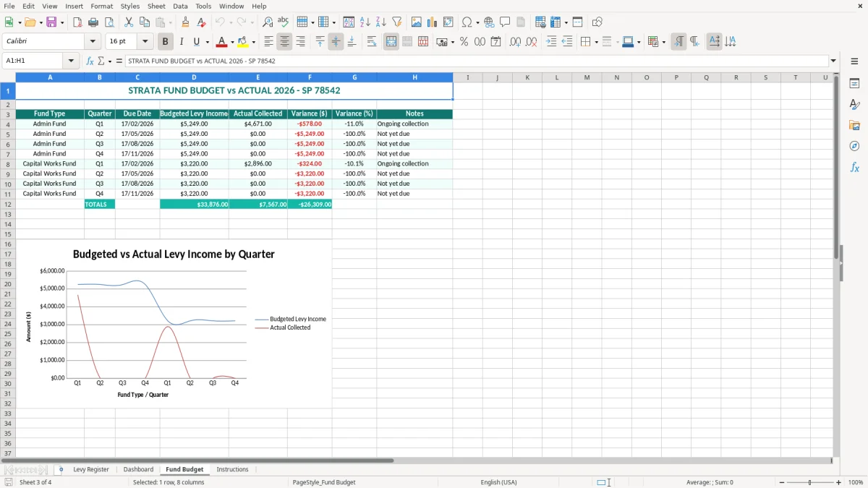Expand the Font Name dropdown
This screenshot has height=488, width=868.
[x=93, y=42]
